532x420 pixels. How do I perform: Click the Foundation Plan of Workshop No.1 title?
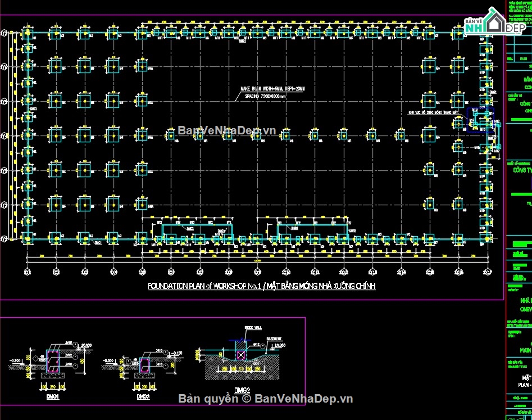point(262,286)
